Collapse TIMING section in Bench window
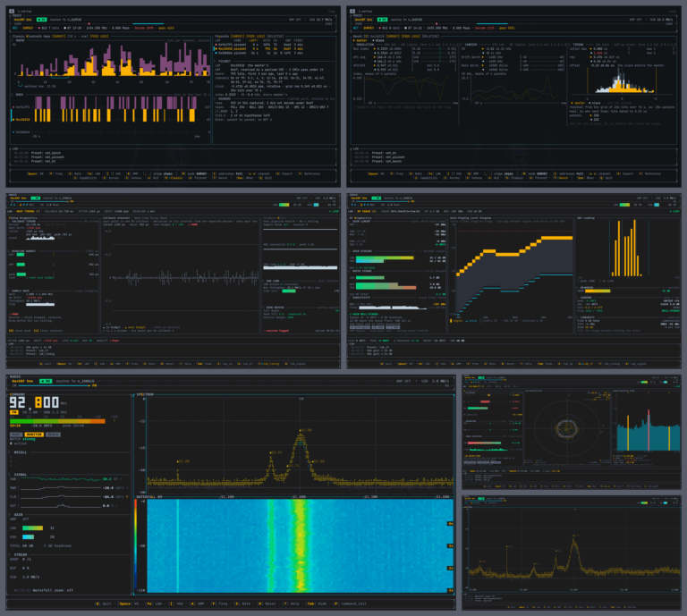687x616 pixels. point(578,45)
